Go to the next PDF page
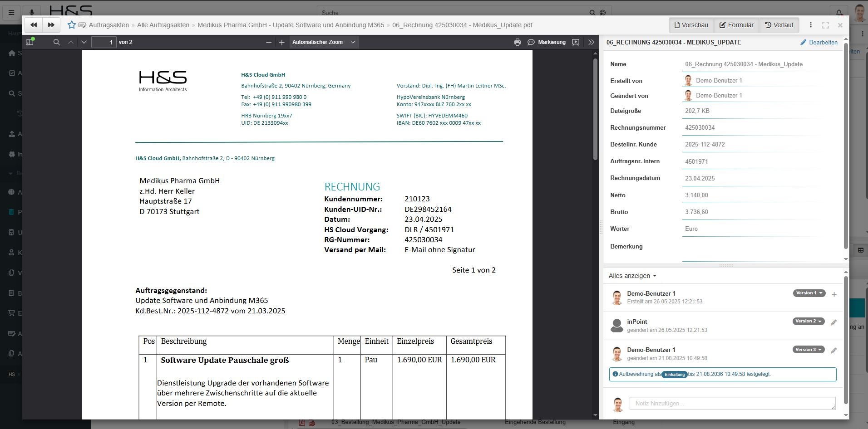The image size is (868, 429). 84,42
